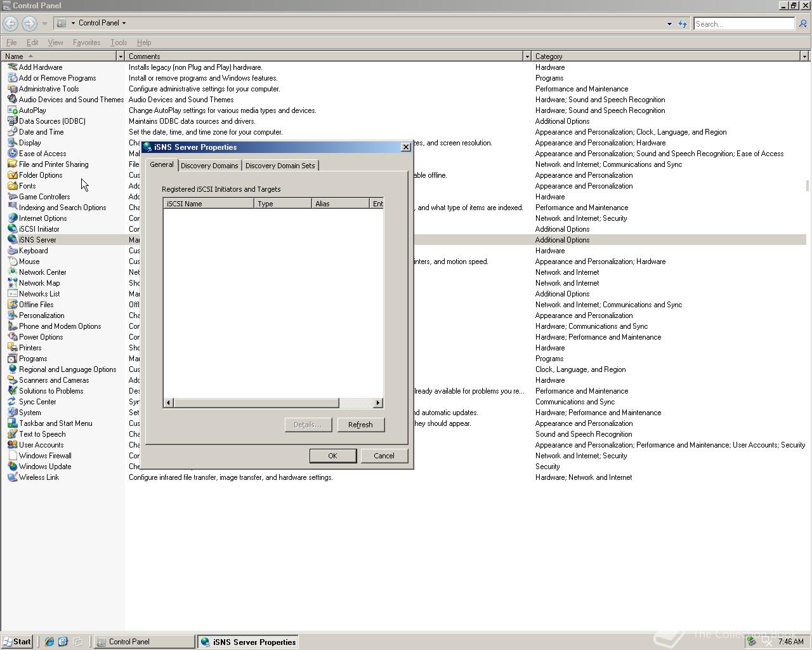The width and height of the screenshot is (812, 650).
Task: Switch to Discovery Domains tab
Action: [x=209, y=166]
